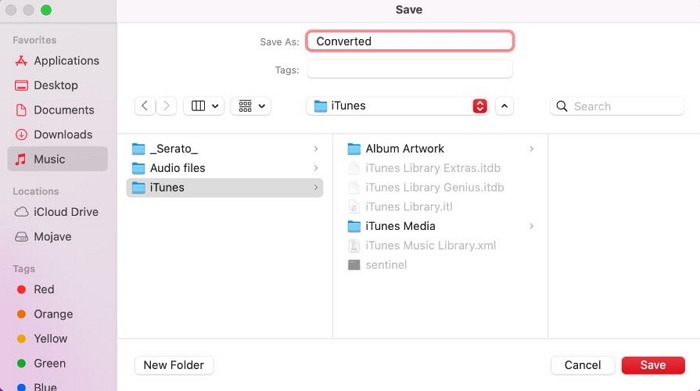Screen dimensions: 700x391
Task: Open Applications in the sidebar
Action: click(x=57, y=61)
